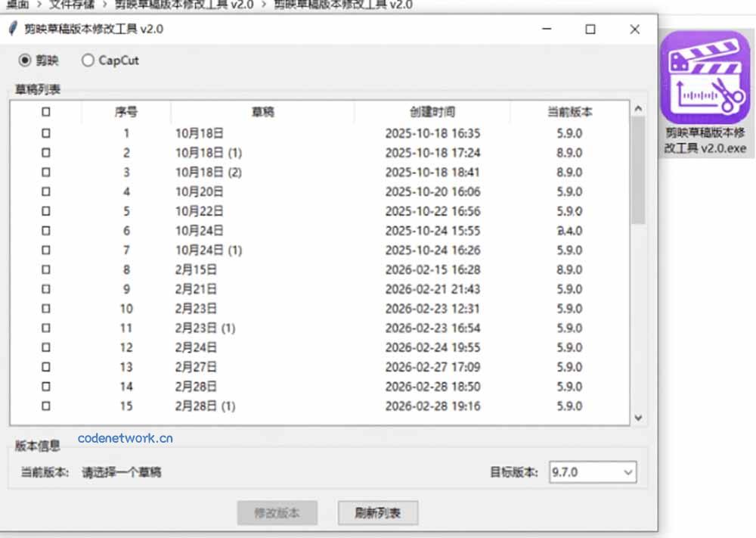The height and width of the screenshot is (538, 756).
Task: Select draft named 2月21日
Action: (196, 289)
